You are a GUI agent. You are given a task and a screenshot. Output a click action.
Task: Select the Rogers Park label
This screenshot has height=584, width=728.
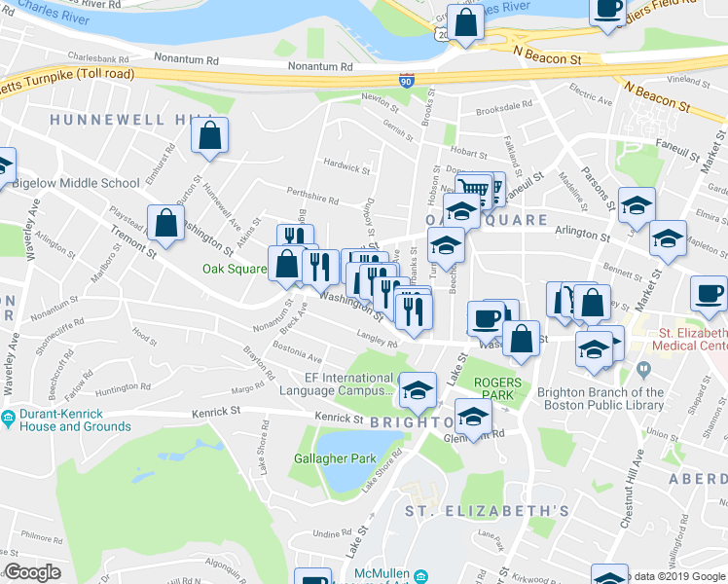point(497,389)
